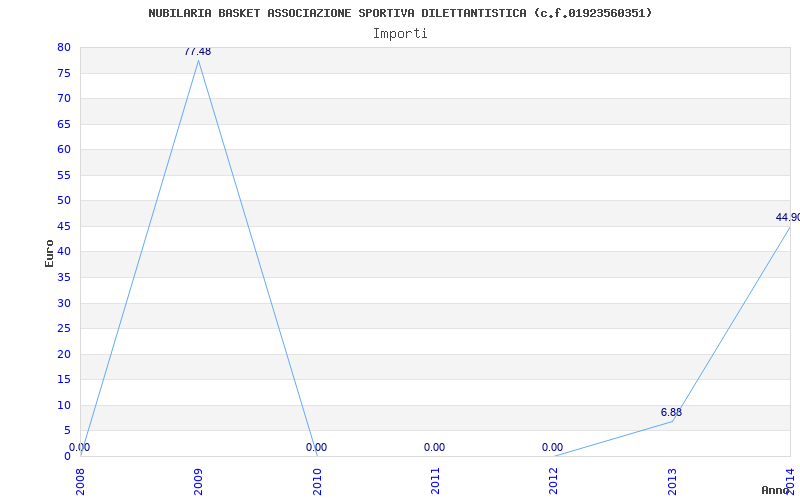
Task: Click the 30 y-axis tick label
Action: click(64, 304)
